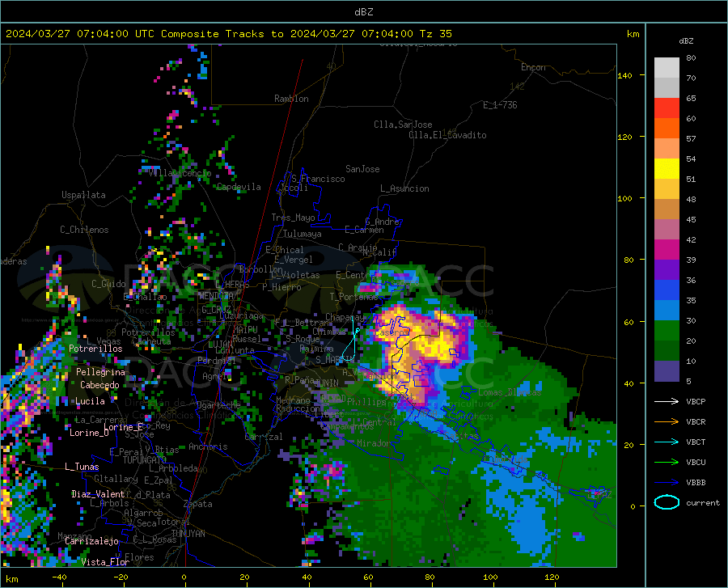
Task: Click the Tulumaya map label
Action: click(302, 234)
